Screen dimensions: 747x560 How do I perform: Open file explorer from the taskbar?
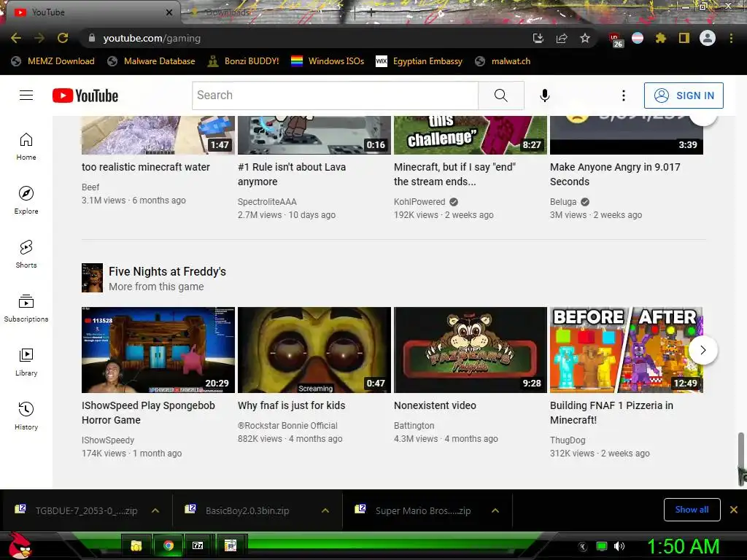(136, 545)
